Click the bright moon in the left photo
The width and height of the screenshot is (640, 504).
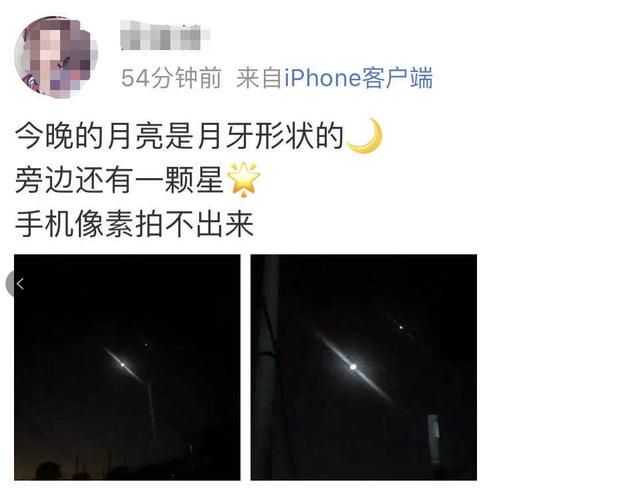pos(122,364)
